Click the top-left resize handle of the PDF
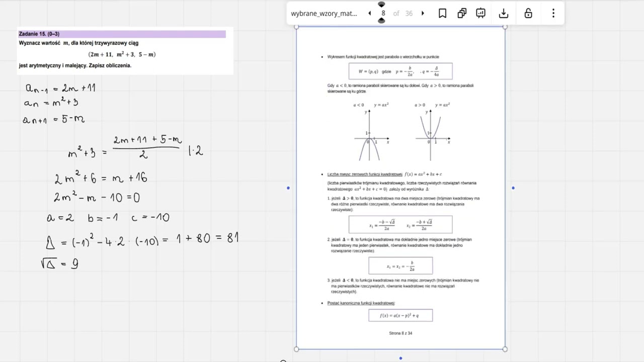644x362 pixels. (296, 27)
